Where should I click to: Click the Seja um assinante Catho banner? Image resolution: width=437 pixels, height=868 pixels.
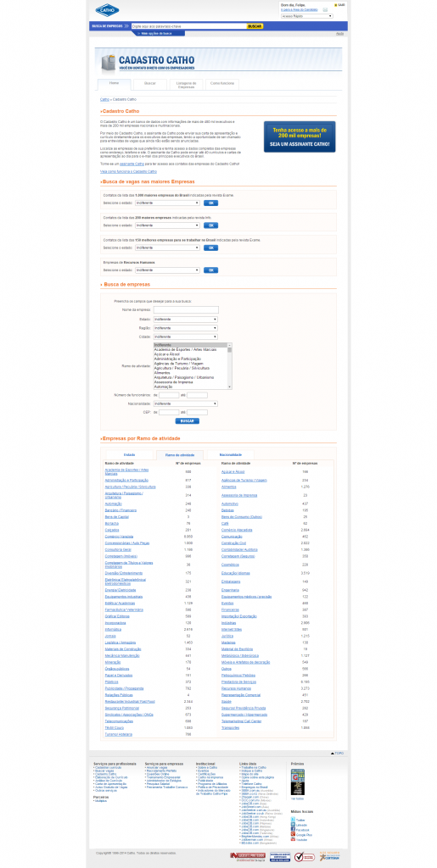pyautogui.click(x=300, y=136)
